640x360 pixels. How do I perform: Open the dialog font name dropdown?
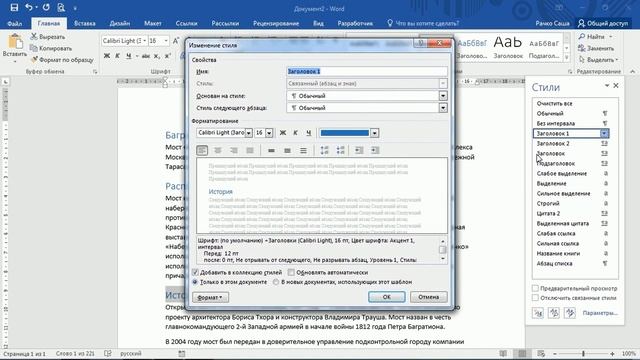[249, 133]
